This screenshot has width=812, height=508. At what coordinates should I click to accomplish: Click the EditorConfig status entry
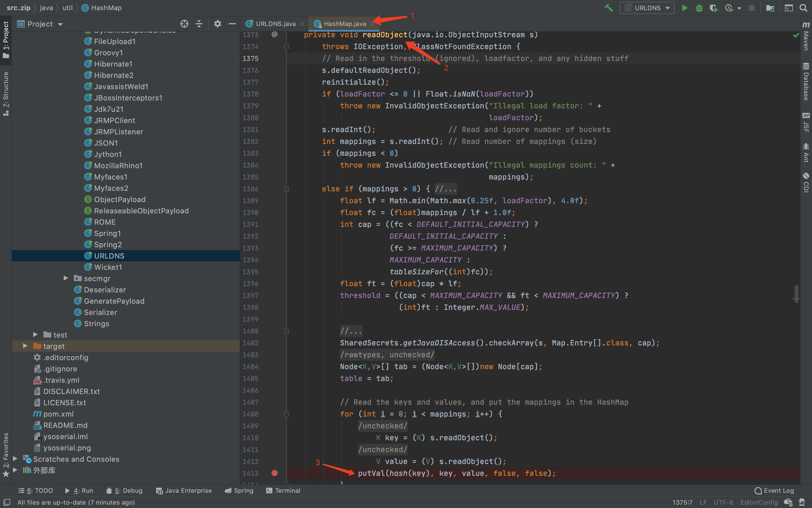tap(759, 502)
